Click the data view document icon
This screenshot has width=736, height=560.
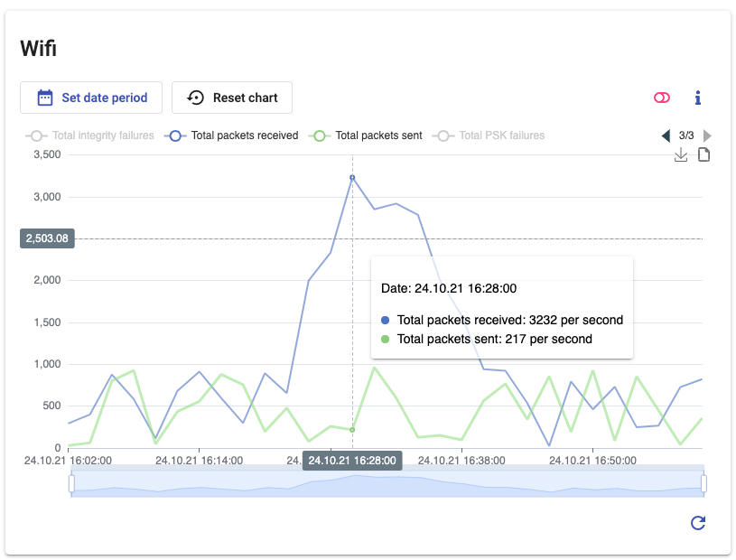pos(703,155)
